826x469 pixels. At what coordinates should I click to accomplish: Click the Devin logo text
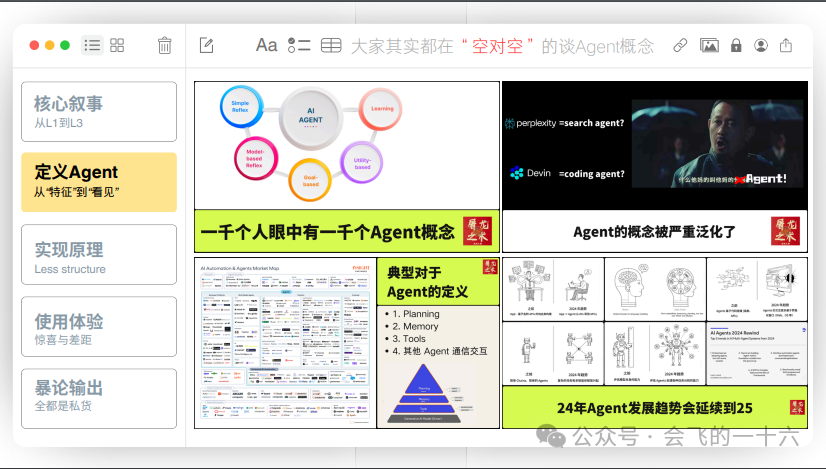[x=530, y=173]
